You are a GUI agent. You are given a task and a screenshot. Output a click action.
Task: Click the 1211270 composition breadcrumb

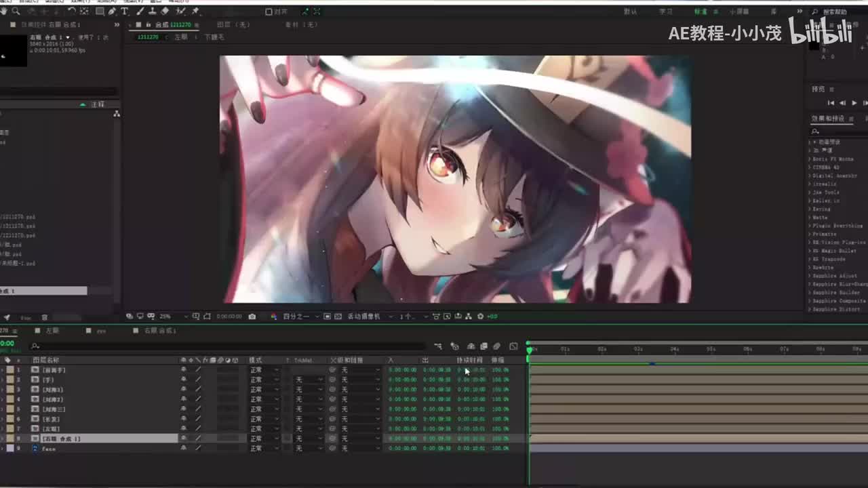coord(148,37)
